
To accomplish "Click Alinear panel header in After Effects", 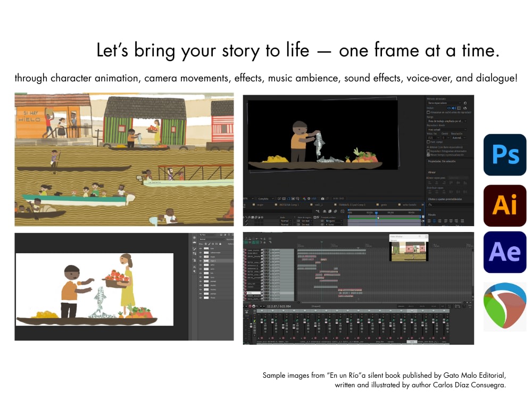I will pos(432,172).
